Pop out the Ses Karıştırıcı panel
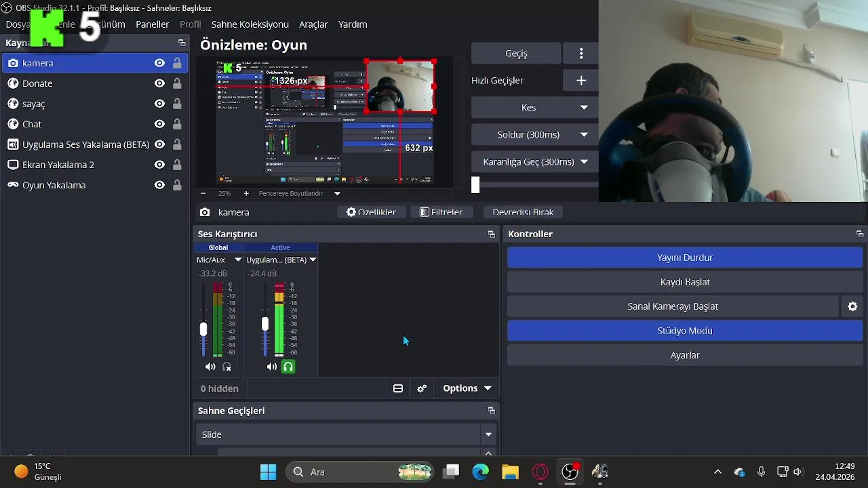Screen dimensions: 868x488 pos(492,235)
